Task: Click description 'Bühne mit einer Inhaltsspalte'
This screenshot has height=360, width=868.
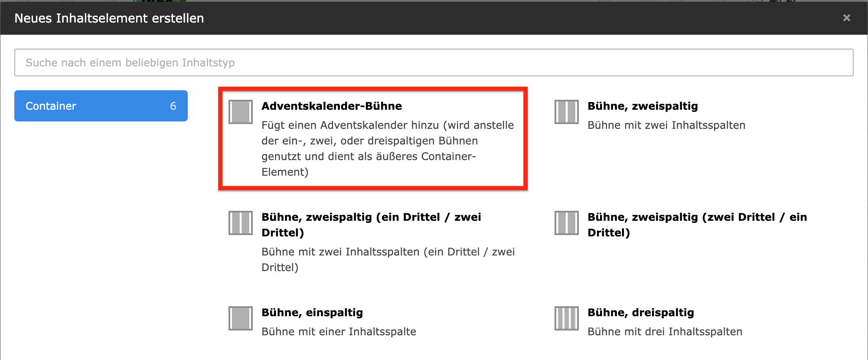Action: pos(339,331)
